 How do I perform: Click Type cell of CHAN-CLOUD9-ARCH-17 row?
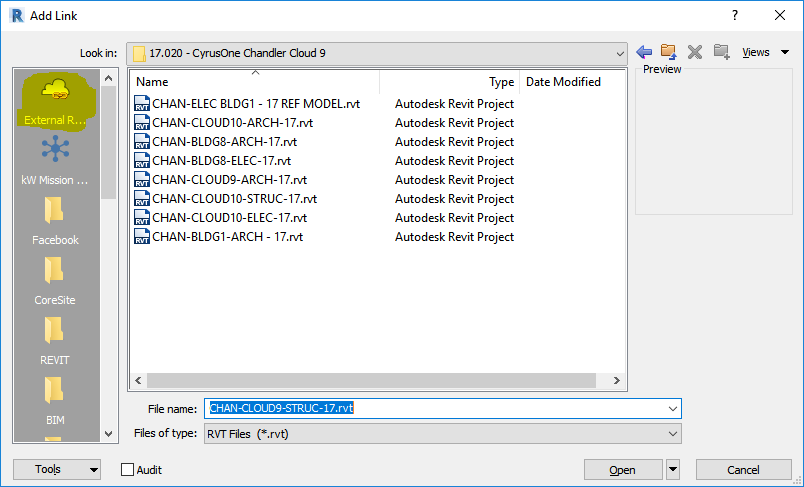tap(454, 179)
